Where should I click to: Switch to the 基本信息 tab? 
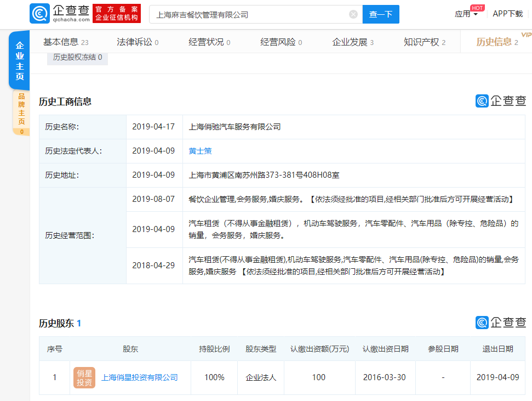coord(66,42)
